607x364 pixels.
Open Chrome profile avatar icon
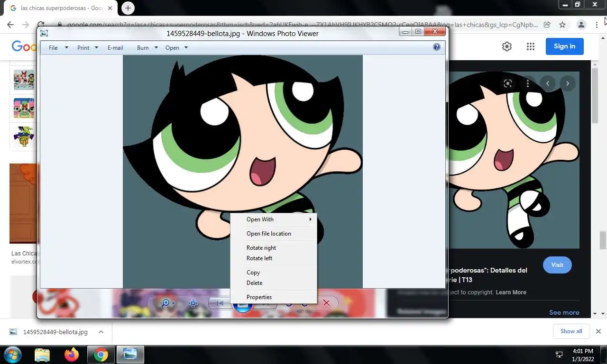(581, 25)
